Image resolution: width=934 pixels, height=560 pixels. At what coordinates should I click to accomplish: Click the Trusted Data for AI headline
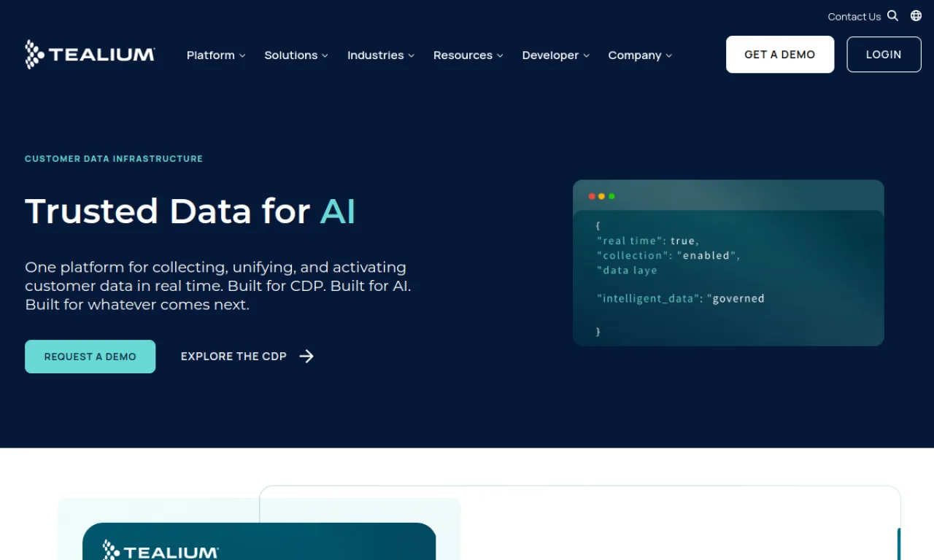coord(190,211)
